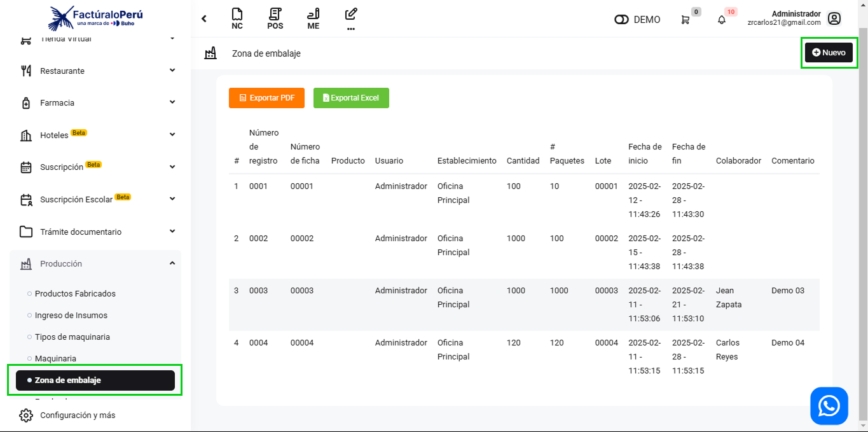Click the Nuevo button
868x432 pixels.
click(x=829, y=53)
